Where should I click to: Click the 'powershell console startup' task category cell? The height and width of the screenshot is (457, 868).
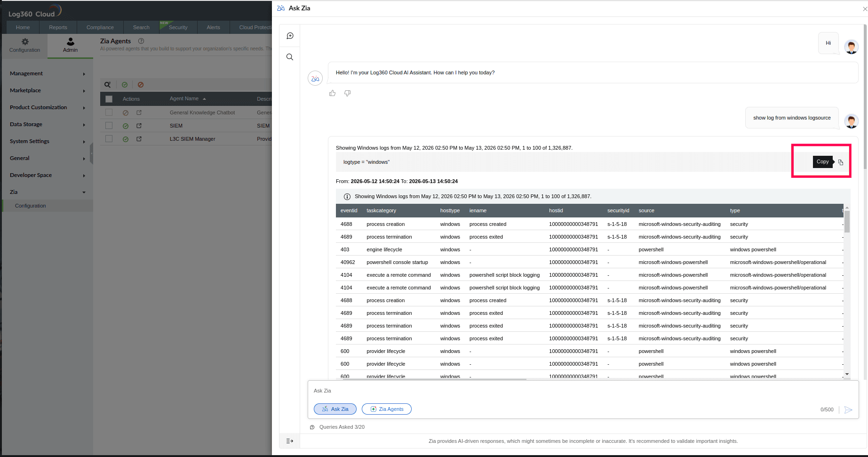(397, 262)
